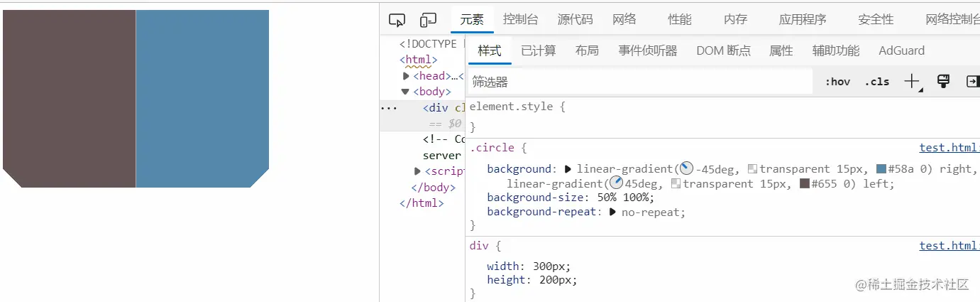Image resolution: width=980 pixels, height=302 pixels.
Task: Click the #655 brown color swatch
Action: point(805,183)
